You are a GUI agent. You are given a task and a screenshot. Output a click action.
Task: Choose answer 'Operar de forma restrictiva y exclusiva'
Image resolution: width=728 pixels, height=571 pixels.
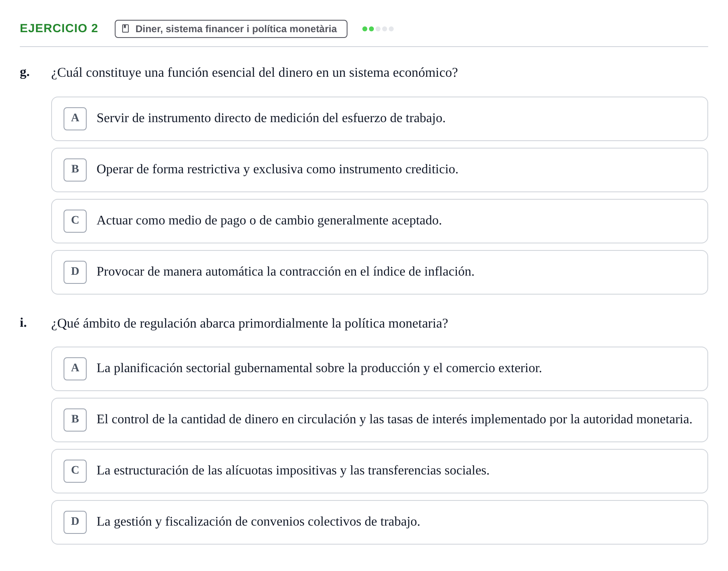point(380,170)
